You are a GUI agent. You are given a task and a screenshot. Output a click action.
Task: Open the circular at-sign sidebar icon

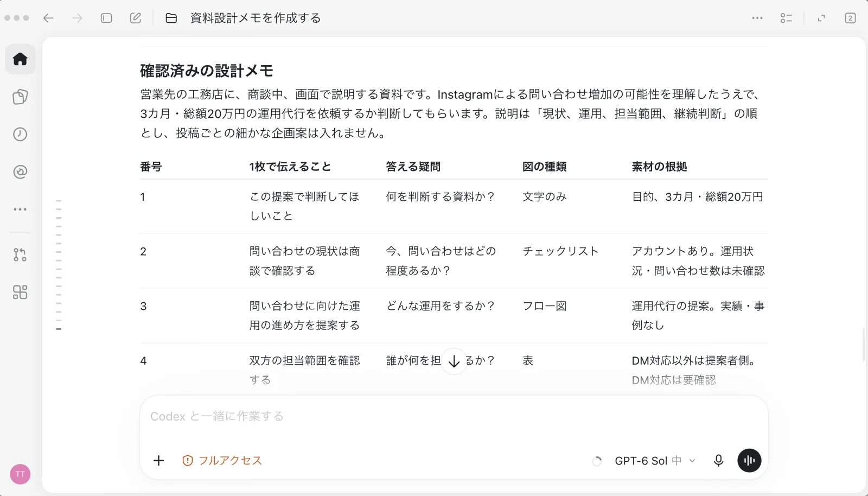20,172
